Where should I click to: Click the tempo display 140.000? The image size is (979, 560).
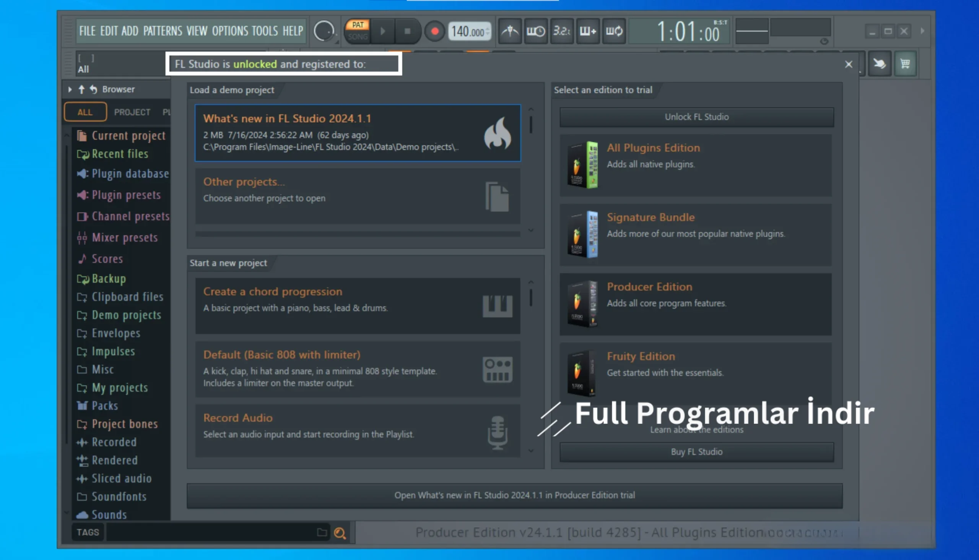point(469,32)
